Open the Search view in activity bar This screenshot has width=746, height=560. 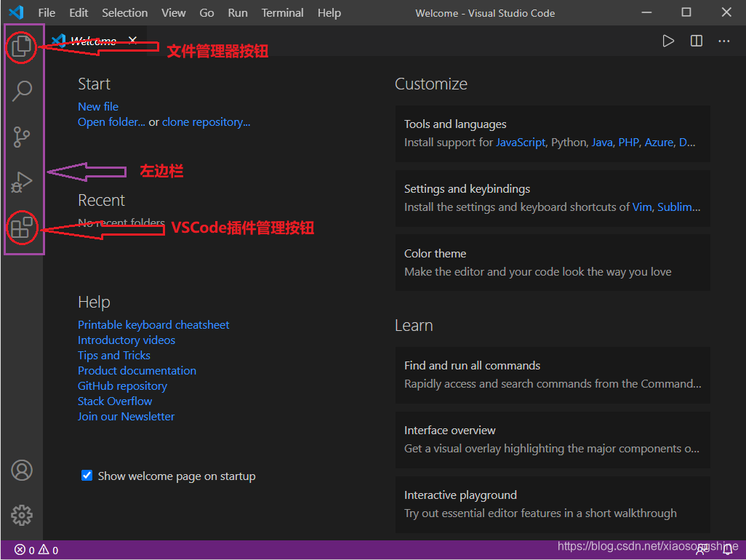coord(22,90)
